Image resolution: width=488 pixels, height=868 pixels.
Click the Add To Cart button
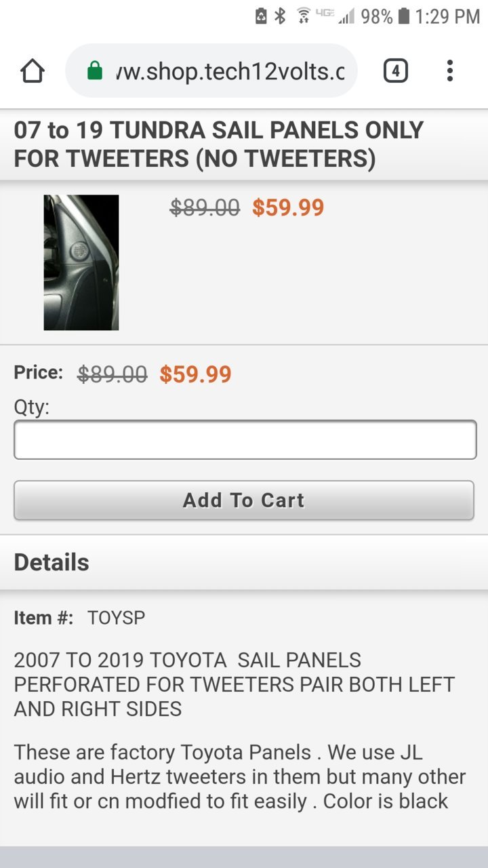(244, 500)
